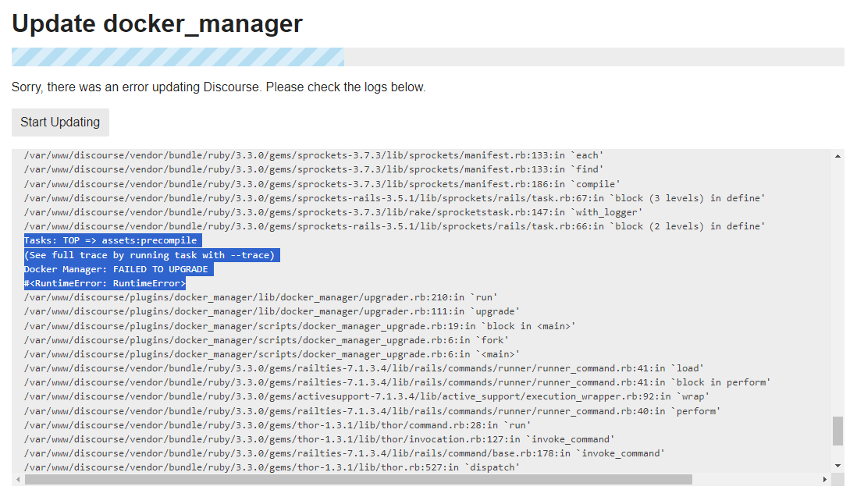This screenshot has width=857, height=504.
Task: Click highlighted line 'See full trace by running task'
Action: pyautogui.click(x=150, y=255)
